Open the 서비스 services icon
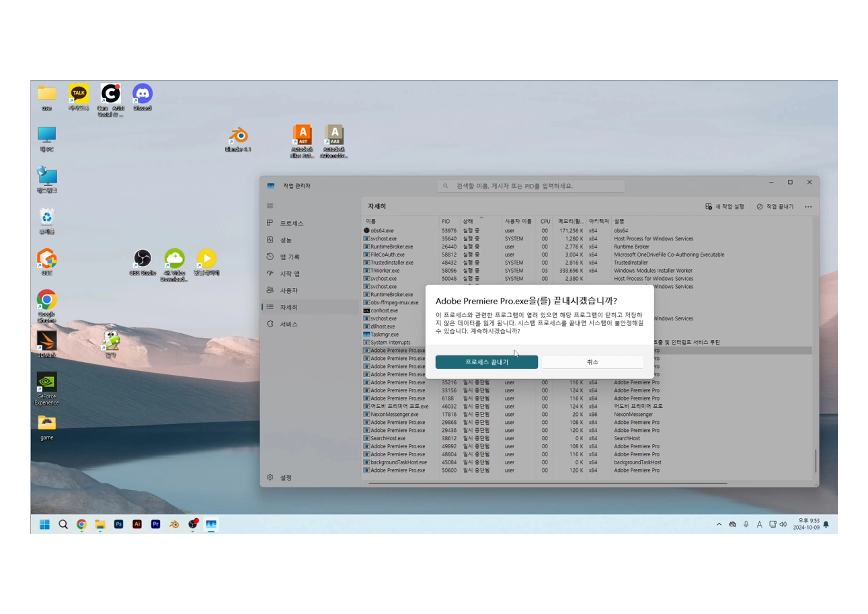This screenshot has width=868, height=614. coord(270,324)
